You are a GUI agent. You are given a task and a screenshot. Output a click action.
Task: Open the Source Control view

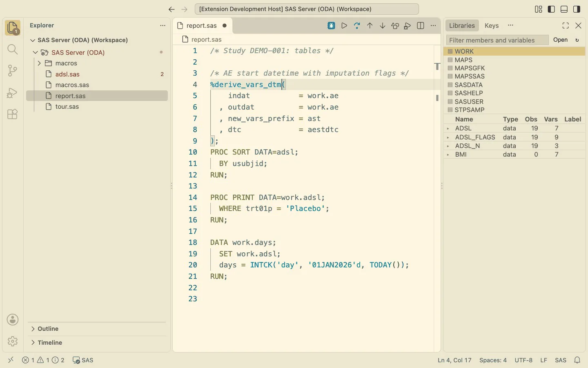13,71
